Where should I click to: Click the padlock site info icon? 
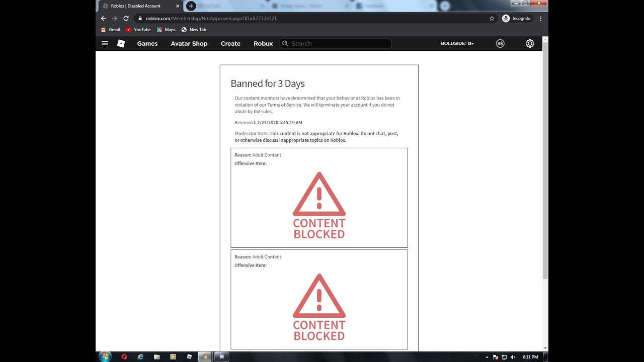click(140, 19)
